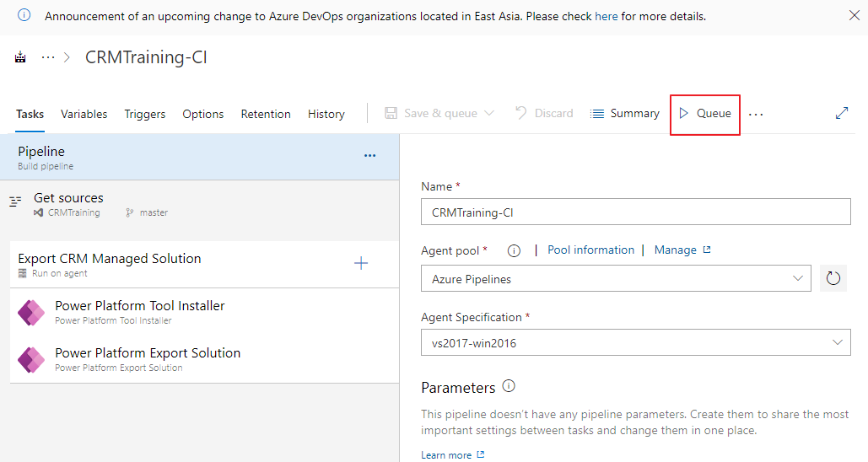
Task: Click the Power Platform Export Solution icon
Action: tap(31, 360)
